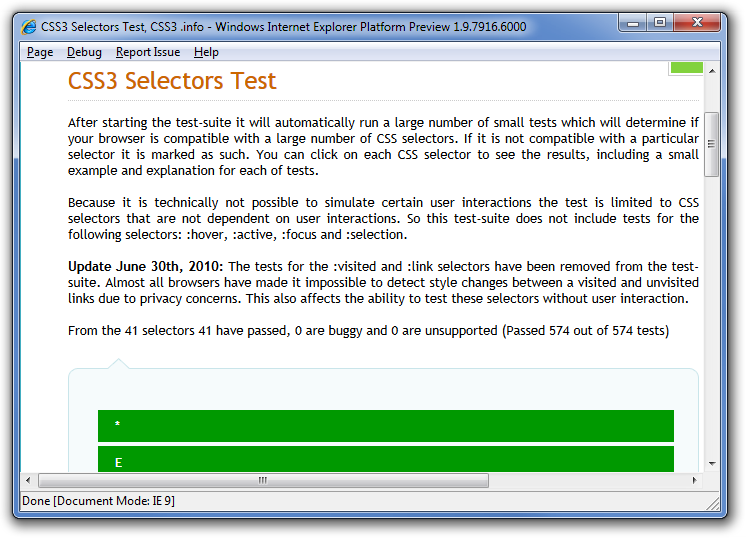Maximize the Platform Preview window
This screenshot has height=538, width=752.
coord(660,23)
